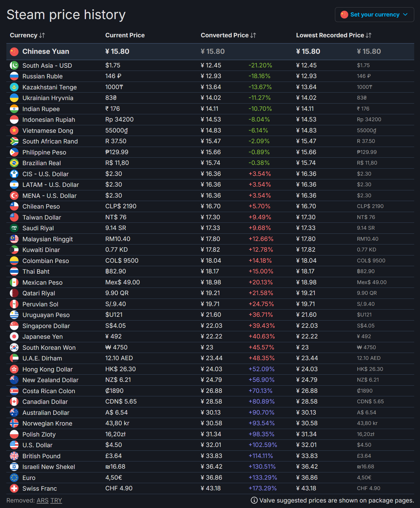Click the Vietnamese Dong flag icon
Image resolution: width=420 pixels, height=508 pixels.
point(14,130)
